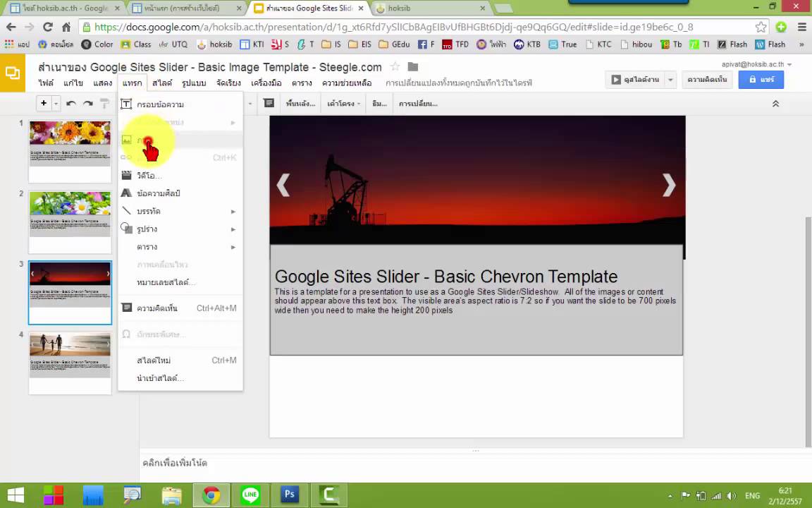
Task: Click the ความคิดเห็น button at top right
Action: 707,80
